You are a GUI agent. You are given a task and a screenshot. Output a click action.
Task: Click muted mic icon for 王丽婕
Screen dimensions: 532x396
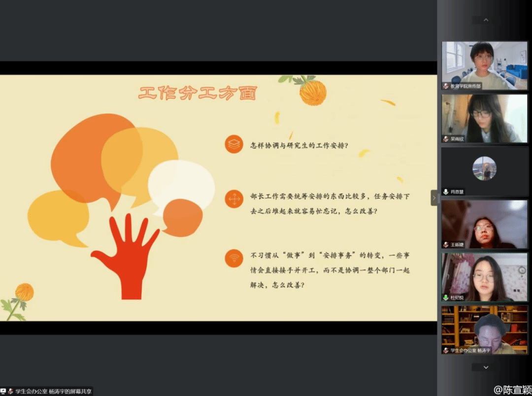point(446,245)
